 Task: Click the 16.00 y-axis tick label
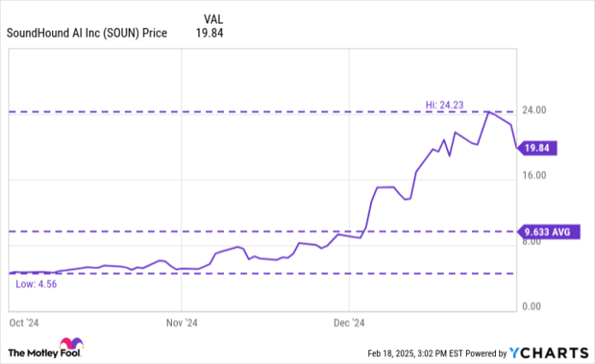pos(535,176)
